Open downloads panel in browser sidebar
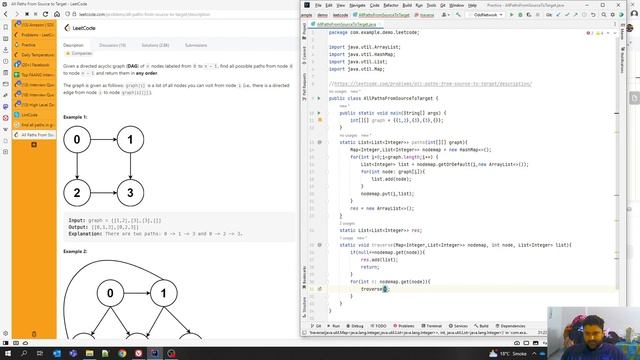The height and width of the screenshot is (360, 640). [x=5, y=50]
